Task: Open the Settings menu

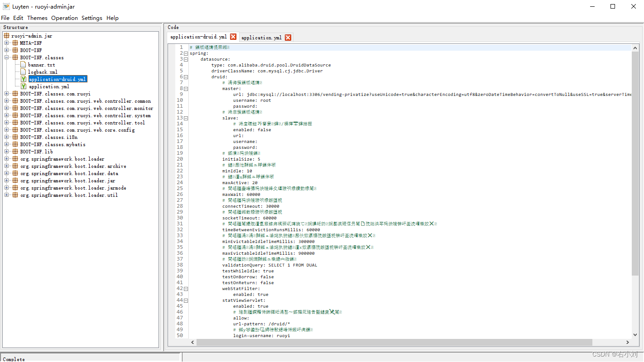Action: coord(92,18)
